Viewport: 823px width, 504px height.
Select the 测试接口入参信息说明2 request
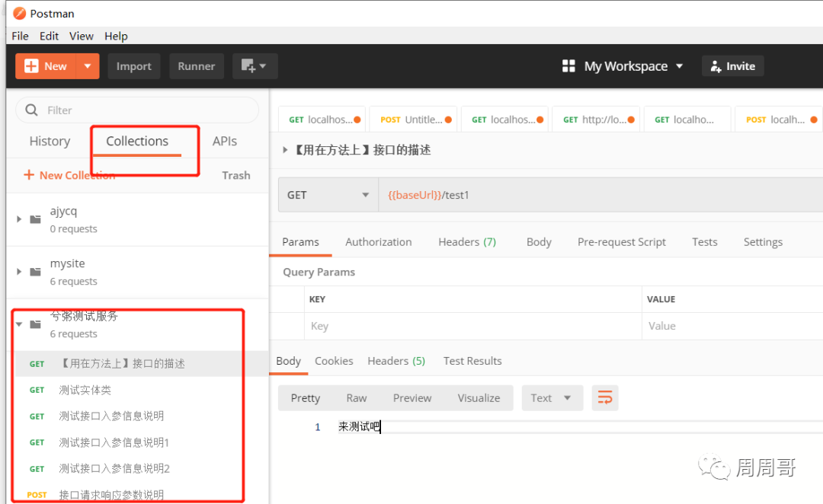tap(142, 468)
